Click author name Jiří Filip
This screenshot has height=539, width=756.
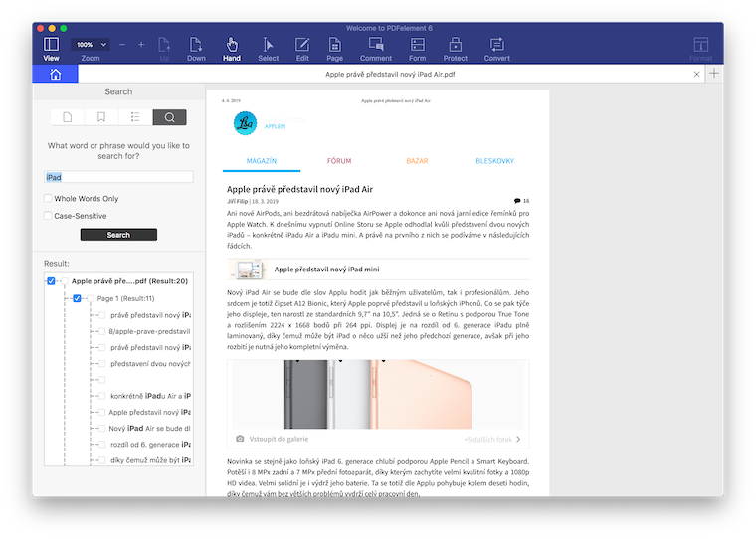(x=237, y=201)
